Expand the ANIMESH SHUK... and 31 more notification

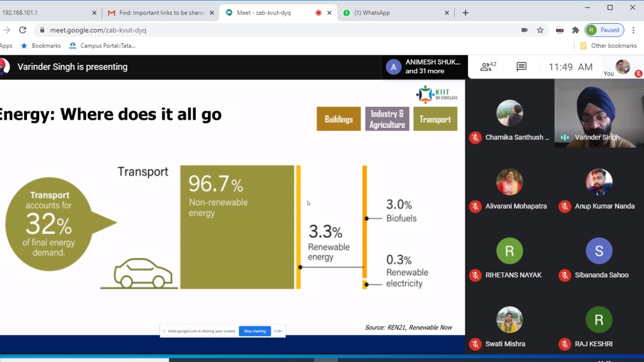point(425,66)
